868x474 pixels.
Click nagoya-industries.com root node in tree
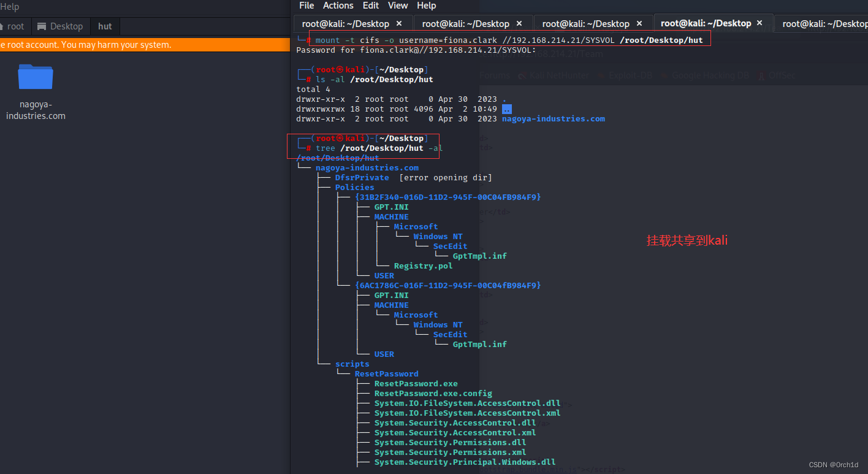[367, 167]
